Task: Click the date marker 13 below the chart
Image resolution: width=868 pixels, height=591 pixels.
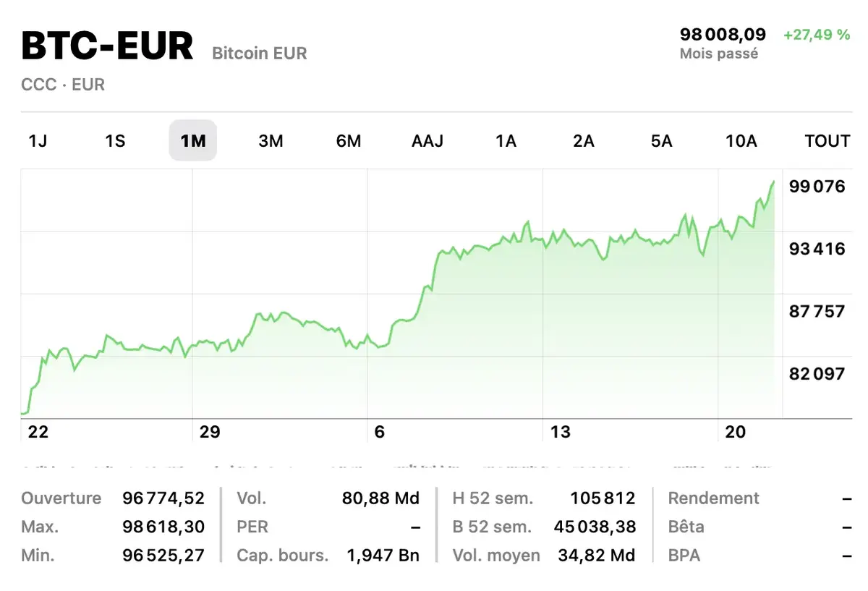Action: 560,432
